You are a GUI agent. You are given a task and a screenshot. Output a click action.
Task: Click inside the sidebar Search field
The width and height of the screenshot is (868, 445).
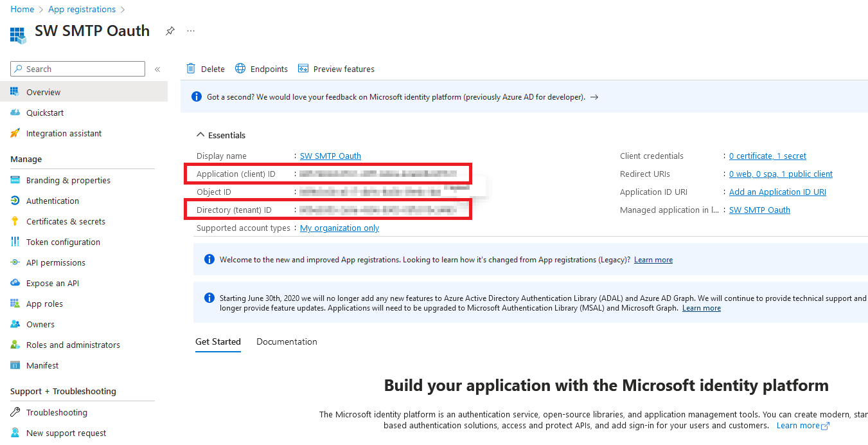(x=77, y=68)
